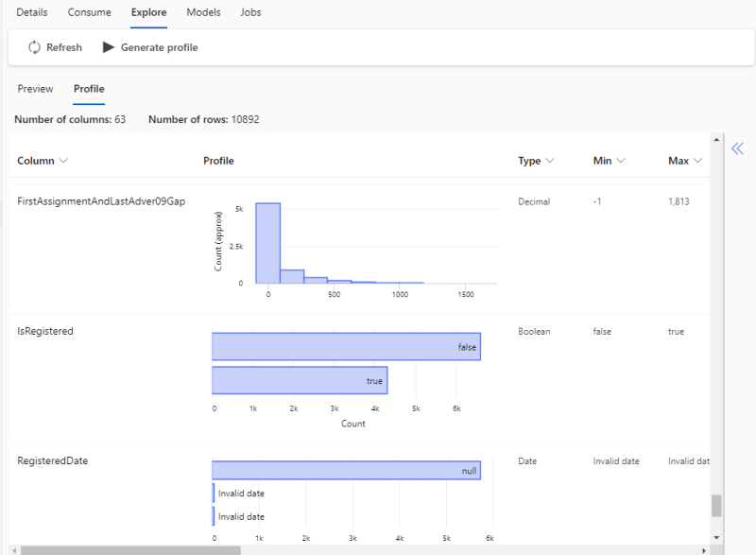Click scroll up arrow of table scrollbar

716,140
